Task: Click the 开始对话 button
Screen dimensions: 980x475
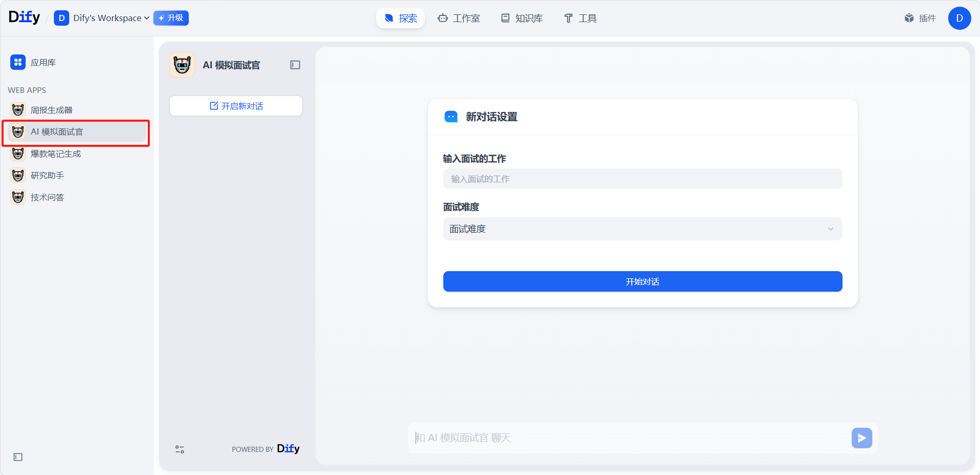Action: coord(642,281)
